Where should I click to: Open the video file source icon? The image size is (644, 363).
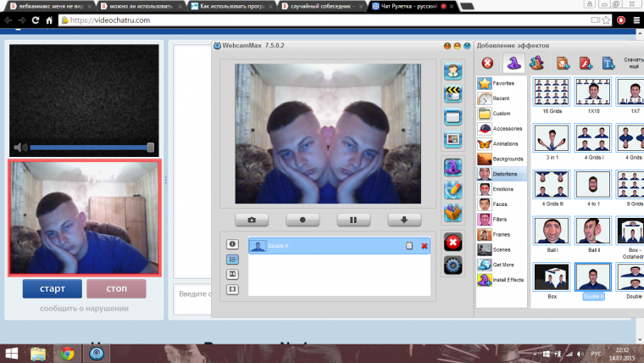click(452, 93)
